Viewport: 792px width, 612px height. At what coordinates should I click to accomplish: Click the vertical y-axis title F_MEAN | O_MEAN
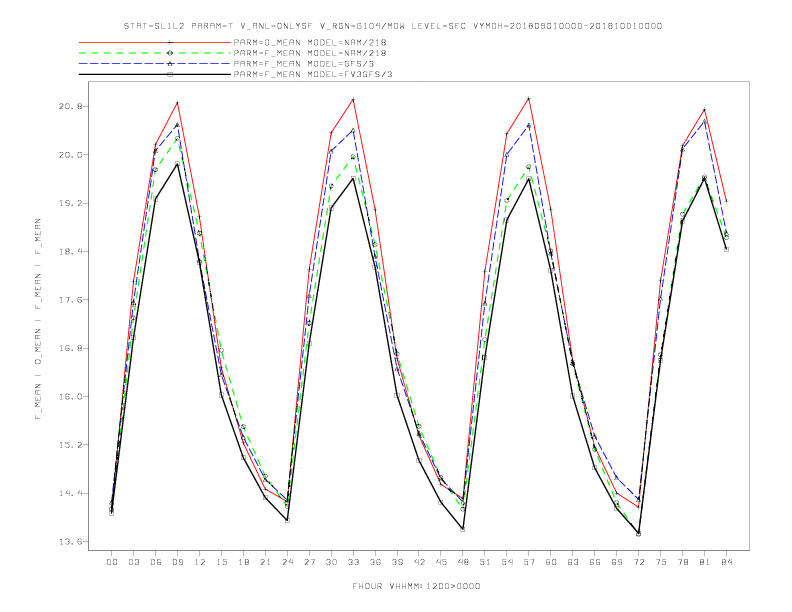click(x=38, y=319)
